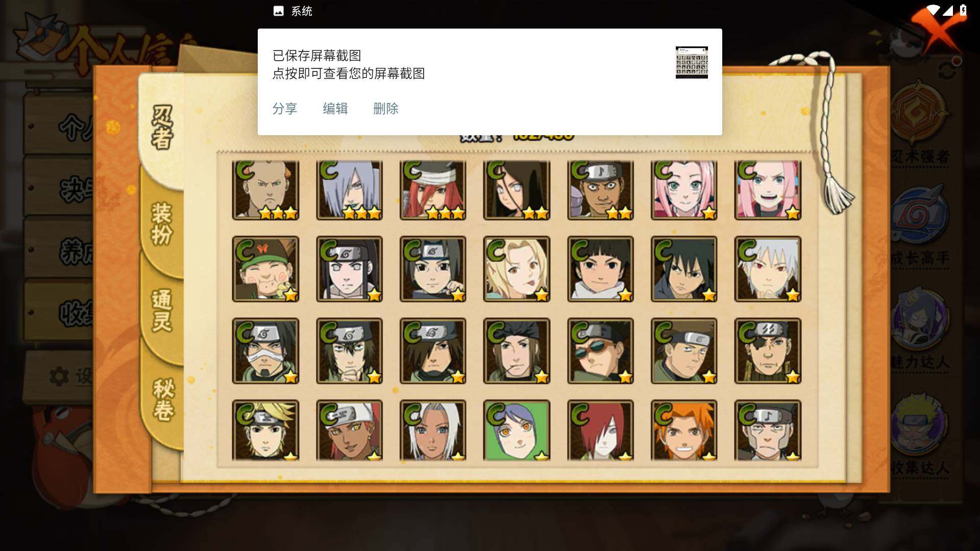Choose the blonde Tsunade ninja portrait
The width and height of the screenshot is (980, 551).
pyautogui.click(x=517, y=269)
